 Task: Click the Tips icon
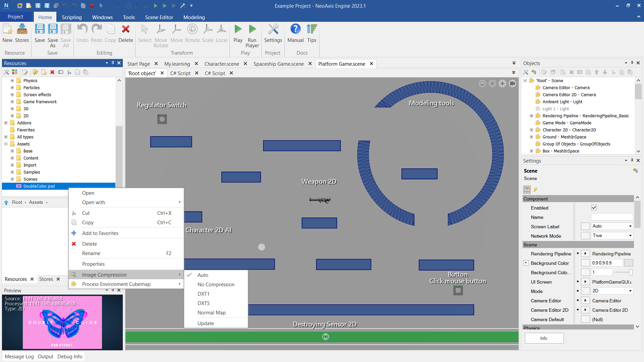312,33
